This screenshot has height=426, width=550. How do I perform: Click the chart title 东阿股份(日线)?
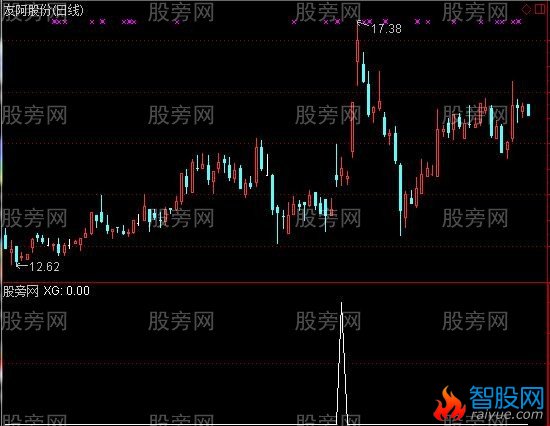coord(43,11)
